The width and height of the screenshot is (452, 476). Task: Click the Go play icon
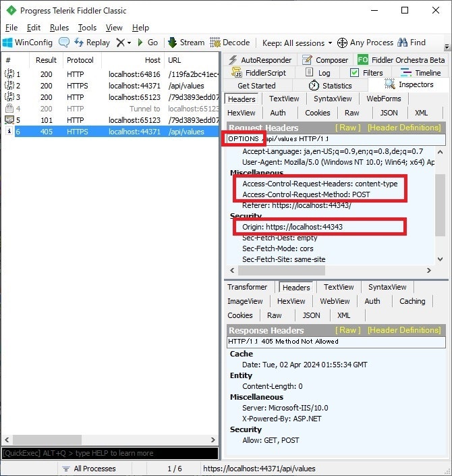(140, 43)
